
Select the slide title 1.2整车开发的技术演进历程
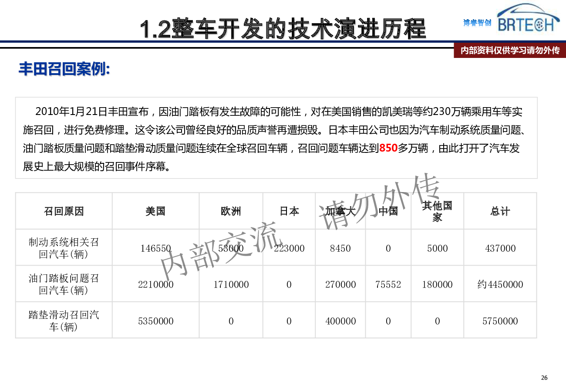[x=283, y=29]
